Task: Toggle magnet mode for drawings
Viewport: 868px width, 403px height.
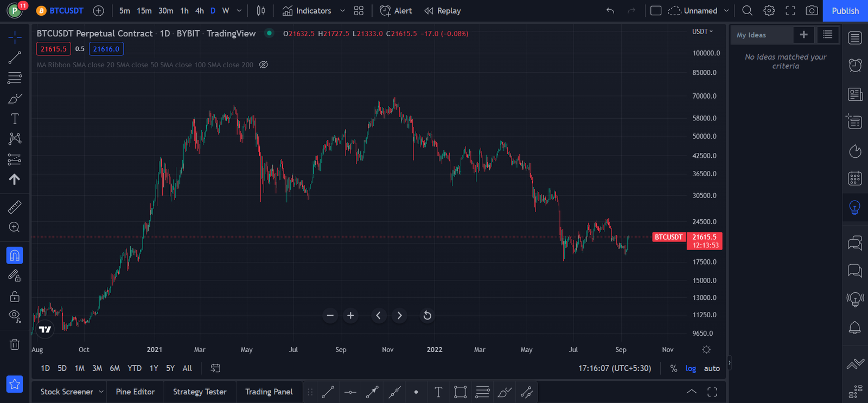Action: point(15,255)
